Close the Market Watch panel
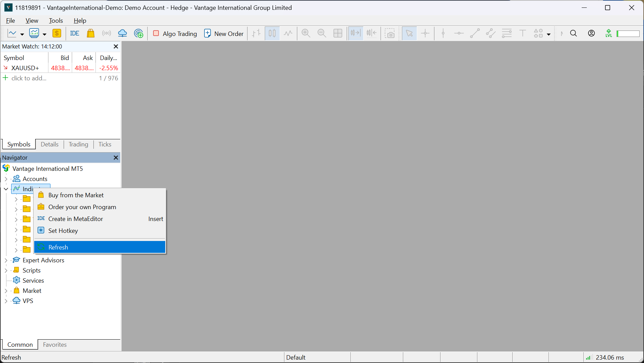The height and width of the screenshot is (363, 644). pyautogui.click(x=116, y=46)
